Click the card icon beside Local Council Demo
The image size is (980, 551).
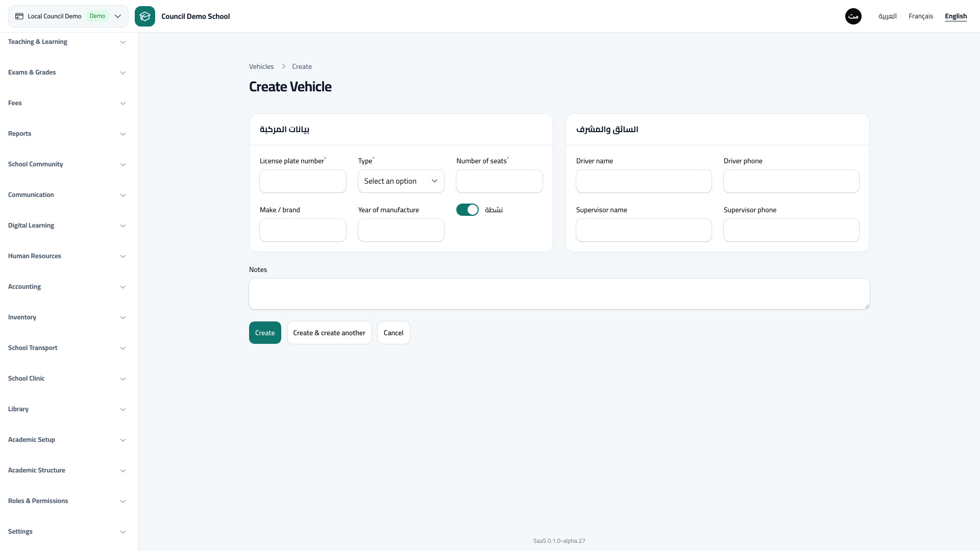pyautogui.click(x=19, y=16)
